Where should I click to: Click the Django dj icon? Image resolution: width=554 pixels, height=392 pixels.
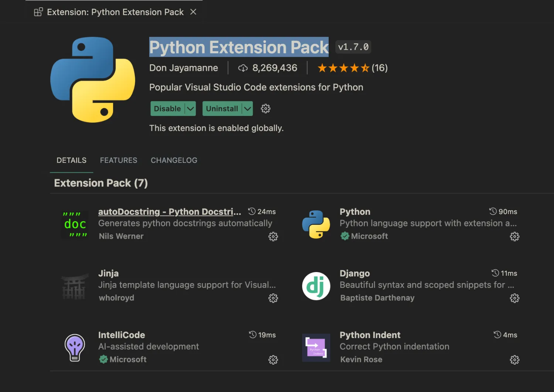(x=316, y=286)
